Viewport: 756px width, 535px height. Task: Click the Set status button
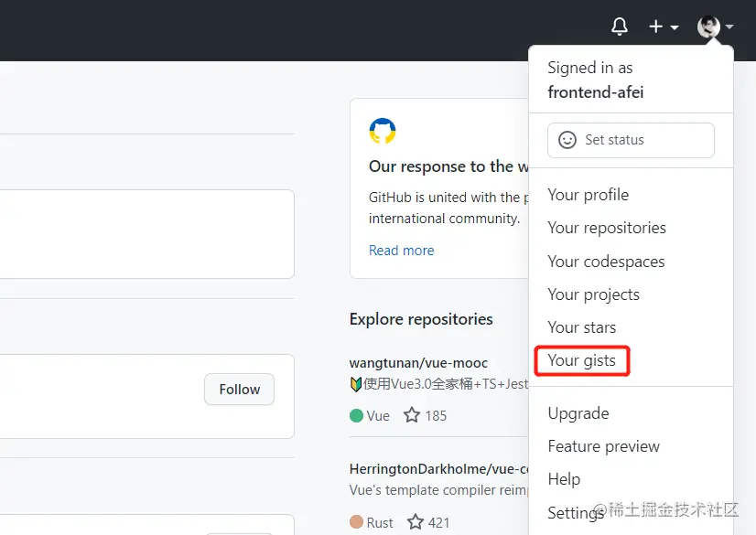click(631, 140)
